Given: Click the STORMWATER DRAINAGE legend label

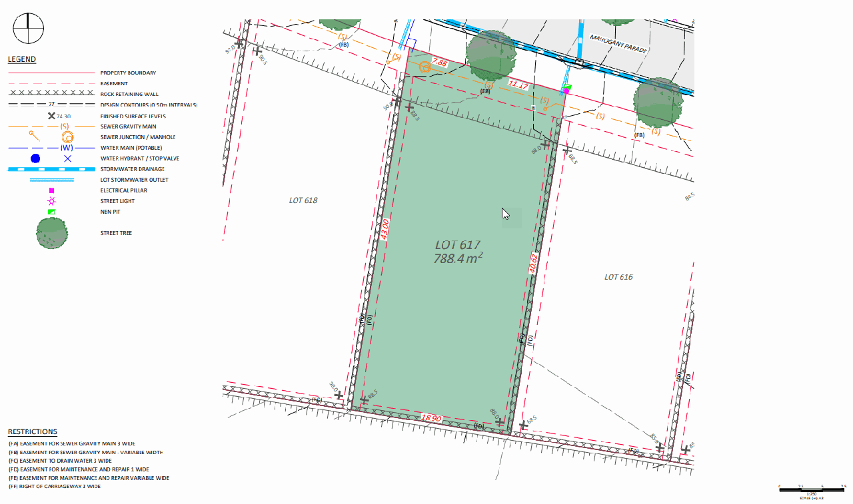Looking at the screenshot, I should point(133,169).
